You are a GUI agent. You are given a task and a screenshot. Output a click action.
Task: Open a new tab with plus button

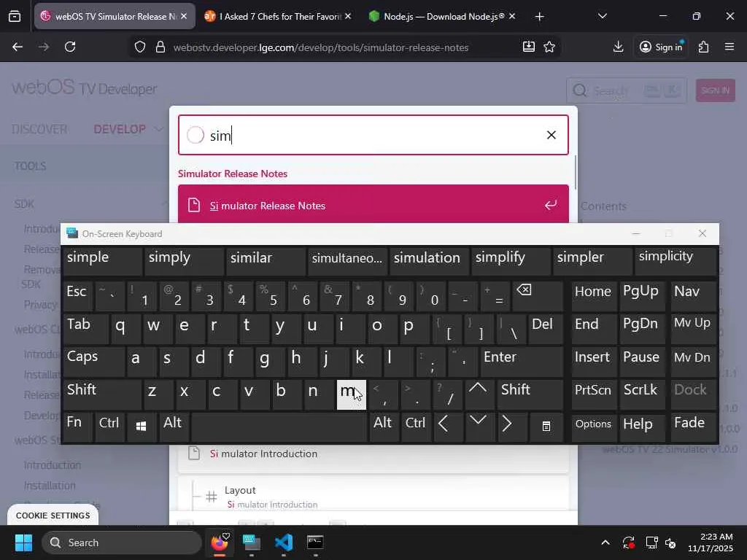click(539, 17)
